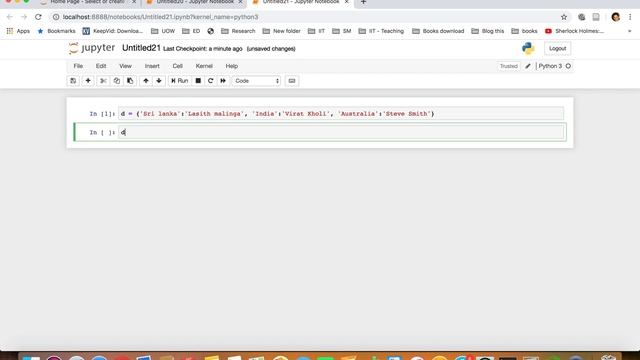Open the File menu
This screenshot has height=360, width=640.
(78, 66)
